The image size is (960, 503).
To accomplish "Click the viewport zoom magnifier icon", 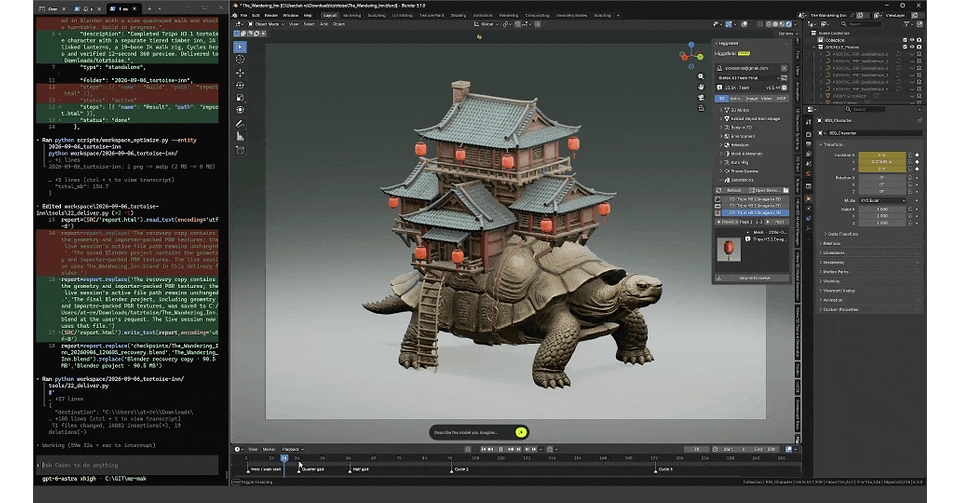I will tap(701, 76).
